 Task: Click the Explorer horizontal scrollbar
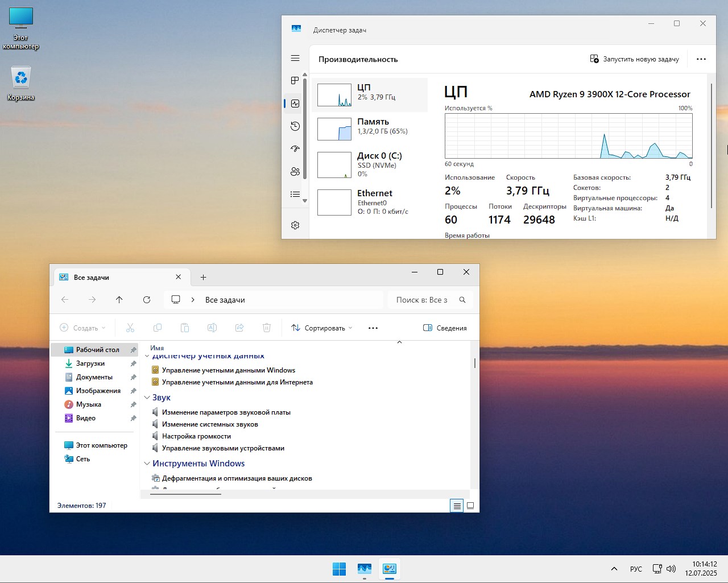[x=185, y=494]
